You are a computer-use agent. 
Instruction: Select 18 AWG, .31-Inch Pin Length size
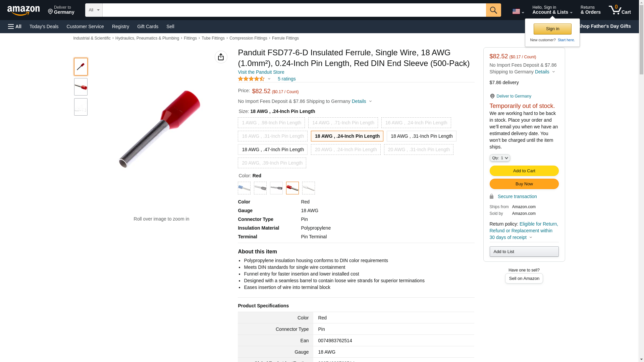[421, 136]
